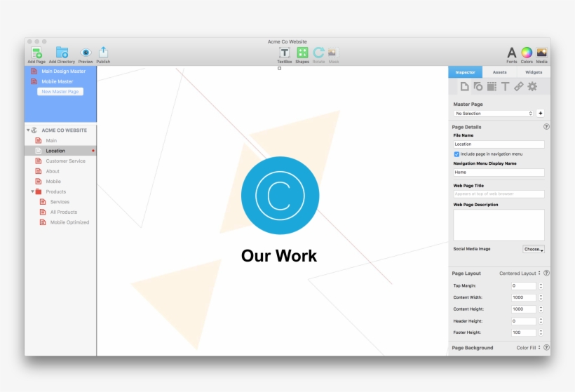The height and width of the screenshot is (392, 575).
Task: Switch to the Widgets tab
Action: pos(534,72)
